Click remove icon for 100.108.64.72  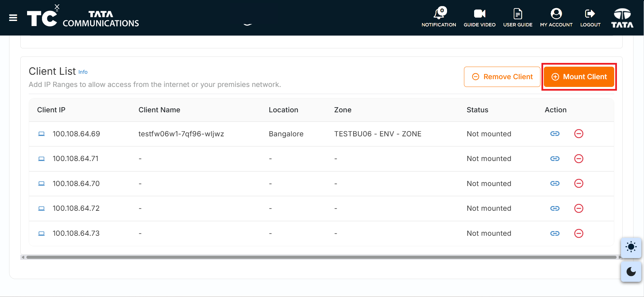(579, 208)
